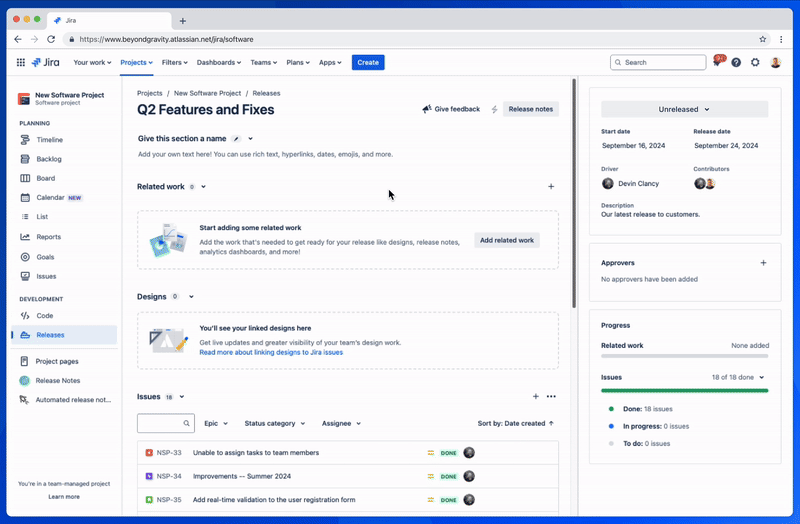Click the Jira logo
Screen dimensions: 800x524
[45, 62]
